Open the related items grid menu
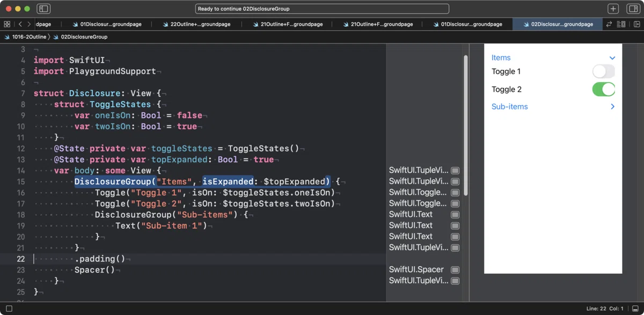The height and width of the screenshot is (315, 644). (7, 24)
